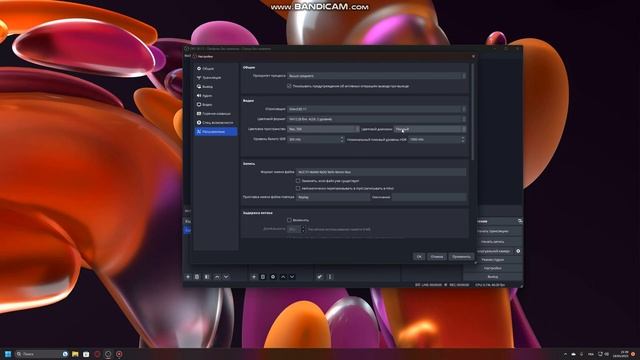The width and height of the screenshot is (640, 360).
Task: Click the replay filename suffix field
Action: tap(429, 197)
